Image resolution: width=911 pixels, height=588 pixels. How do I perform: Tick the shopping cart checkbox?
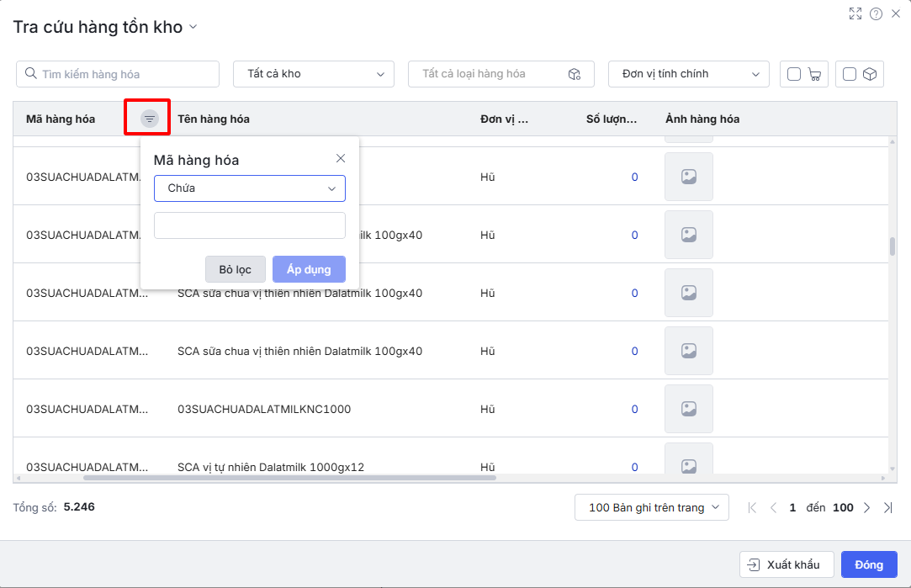[x=794, y=74]
